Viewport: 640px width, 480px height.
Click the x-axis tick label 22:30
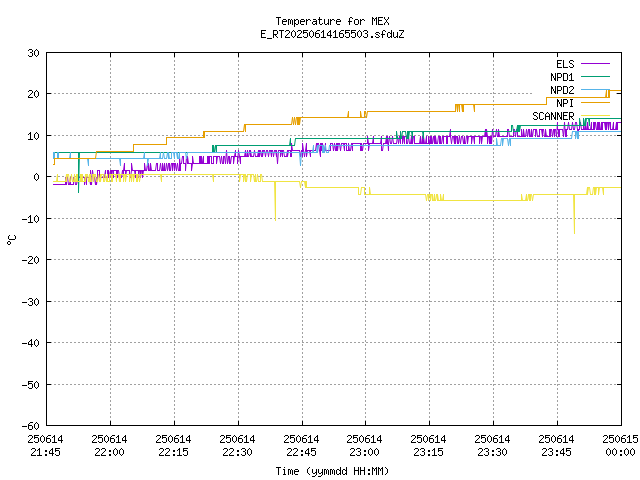click(x=238, y=452)
